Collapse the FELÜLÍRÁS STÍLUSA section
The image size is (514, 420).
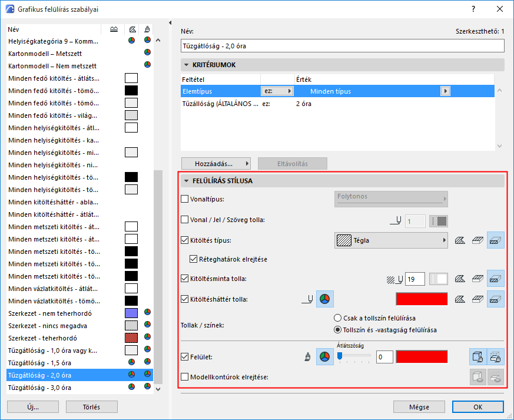click(x=187, y=181)
